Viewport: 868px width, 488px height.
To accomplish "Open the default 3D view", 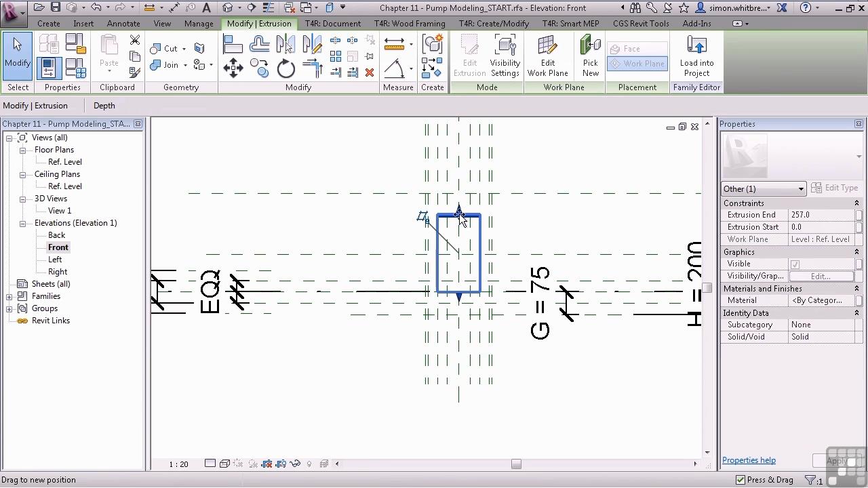I will (228, 7).
